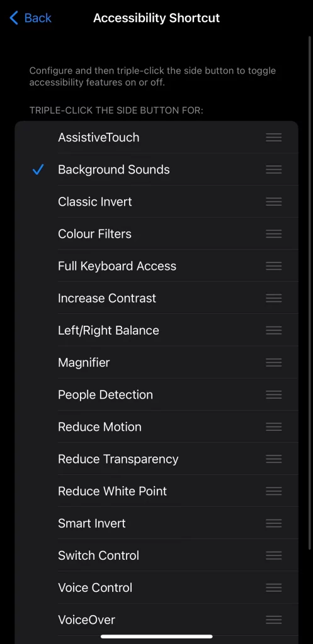The image size is (313, 644).
Task: Uncheck the Background Sounds blue checkmark
Action: click(x=38, y=169)
